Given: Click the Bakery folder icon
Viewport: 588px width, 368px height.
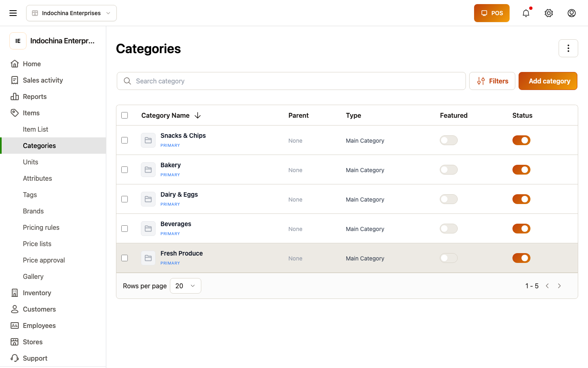Looking at the screenshot, I should pyautogui.click(x=148, y=170).
